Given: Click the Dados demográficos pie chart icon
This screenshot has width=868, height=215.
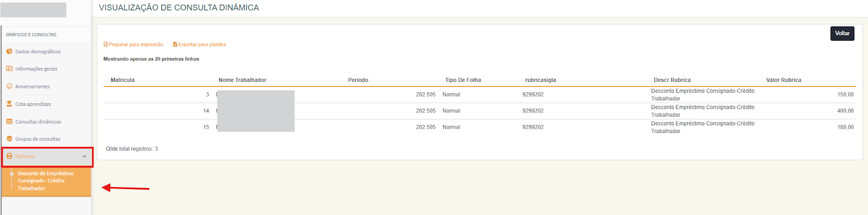Looking at the screenshot, I should coord(9,52).
